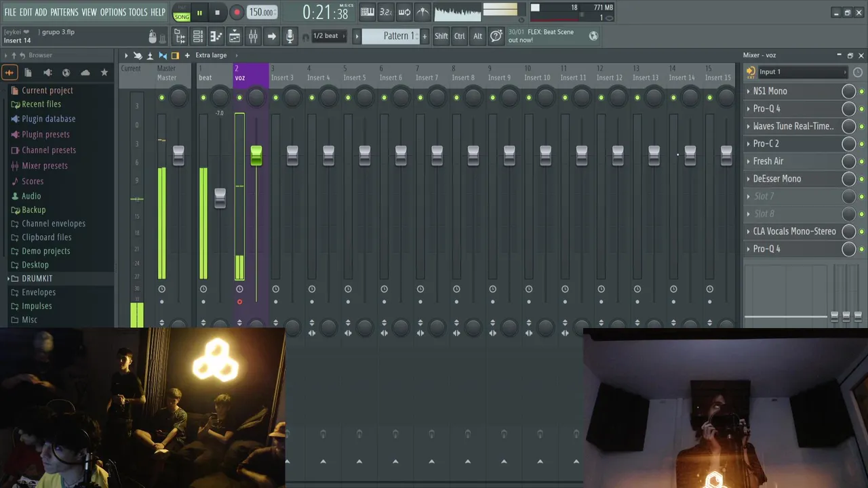868x488 pixels.
Task: Mute the voz mixer track
Action: point(239,98)
